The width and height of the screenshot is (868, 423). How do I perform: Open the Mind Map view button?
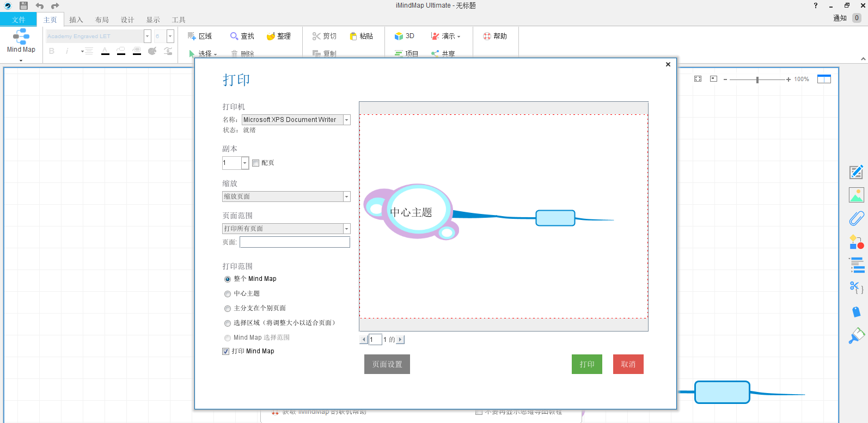click(x=21, y=40)
